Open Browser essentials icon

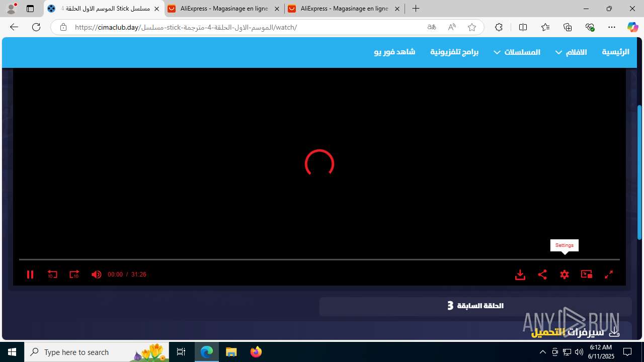click(x=590, y=27)
